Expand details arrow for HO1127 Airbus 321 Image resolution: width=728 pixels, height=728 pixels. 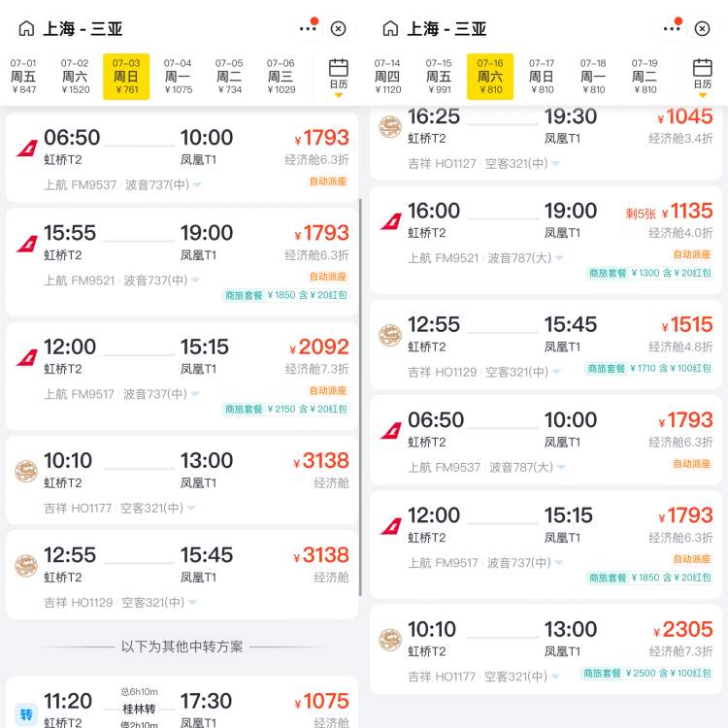pos(556,163)
